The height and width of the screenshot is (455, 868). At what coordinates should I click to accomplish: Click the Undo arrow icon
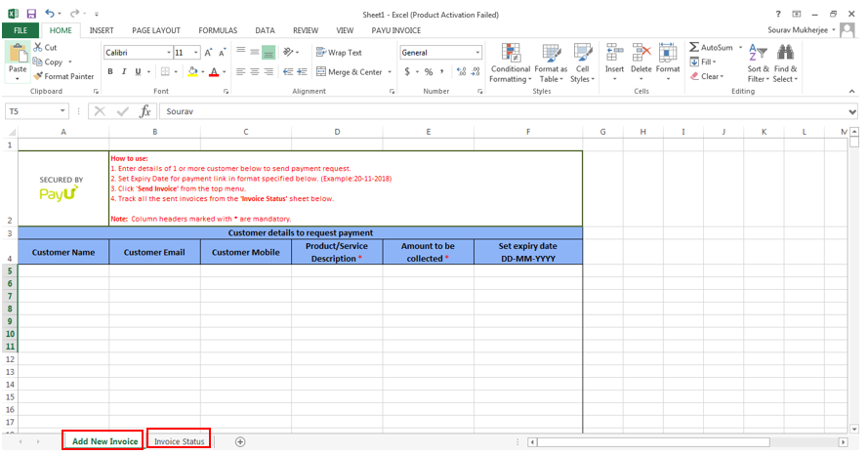tap(50, 14)
